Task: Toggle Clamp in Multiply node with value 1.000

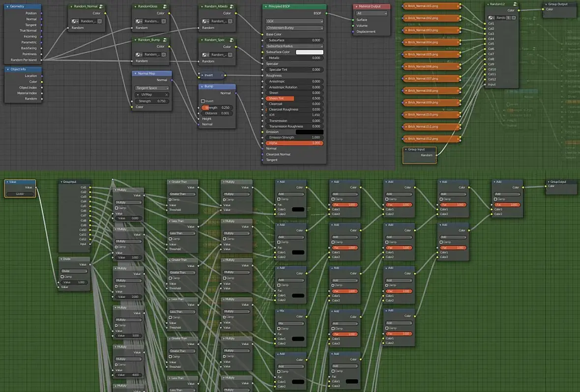Action: pos(116,247)
